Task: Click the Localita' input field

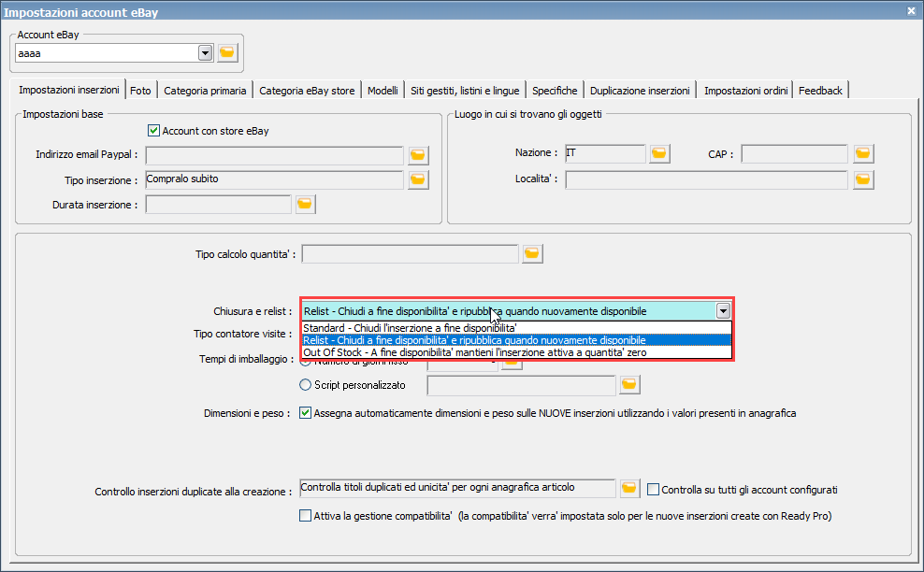Action: click(706, 179)
